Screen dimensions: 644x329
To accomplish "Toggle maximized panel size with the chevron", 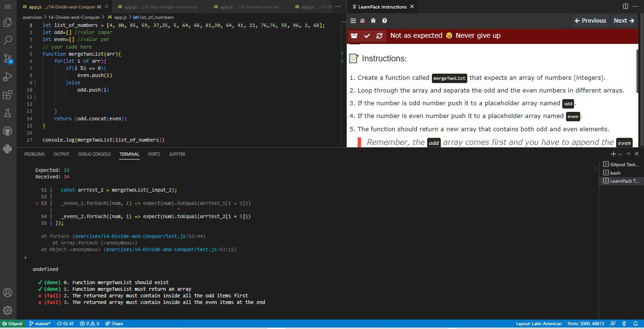I will coord(628,153).
